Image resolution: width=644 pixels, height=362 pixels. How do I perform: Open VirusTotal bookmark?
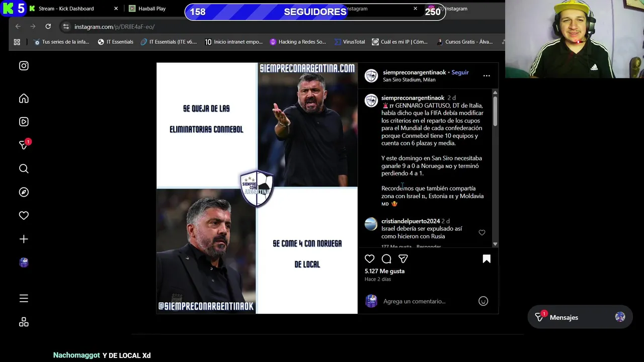[349, 42]
